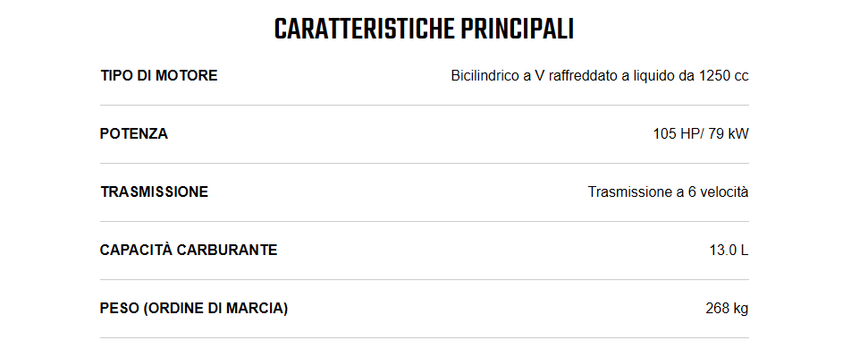868x349 pixels.
Task: Select the Potenza row label
Action: point(134,134)
